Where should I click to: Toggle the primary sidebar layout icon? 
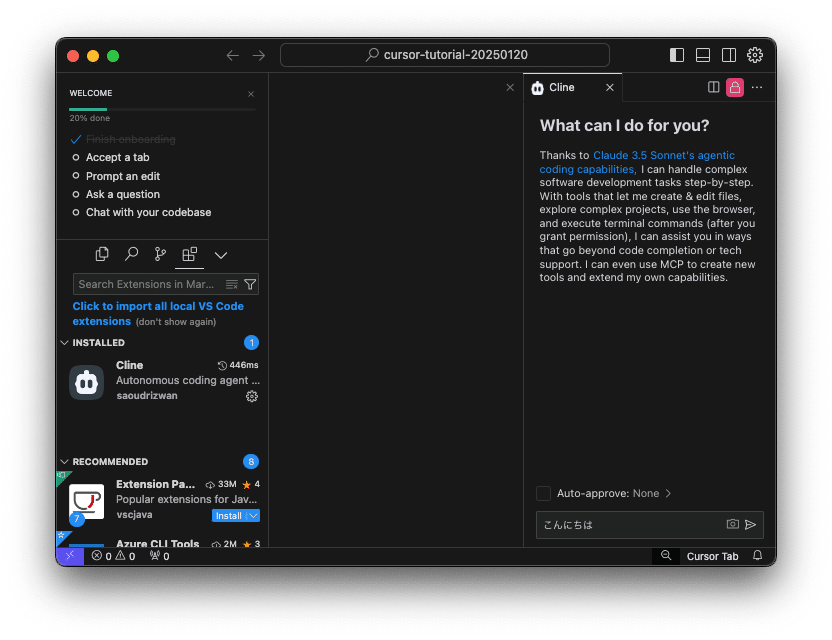[677, 55]
